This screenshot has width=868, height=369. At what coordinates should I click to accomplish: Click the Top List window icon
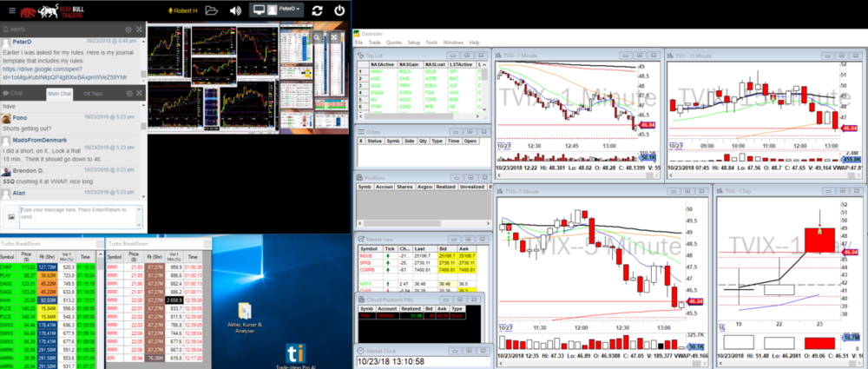click(x=361, y=56)
